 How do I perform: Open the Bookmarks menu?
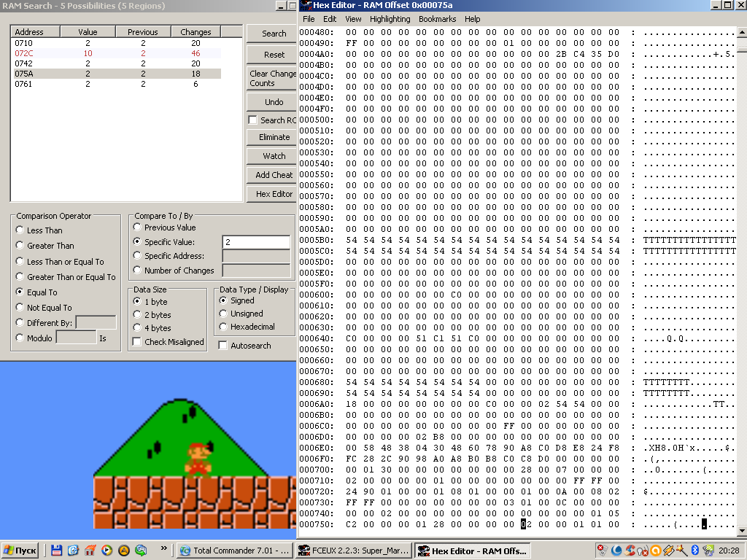pyautogui.click(x=438, y=19)
